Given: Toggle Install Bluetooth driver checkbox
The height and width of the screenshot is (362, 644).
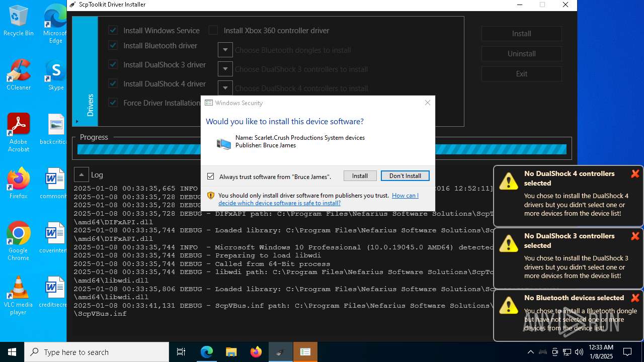Looking at the screenshot, I should tap(113, 45).
